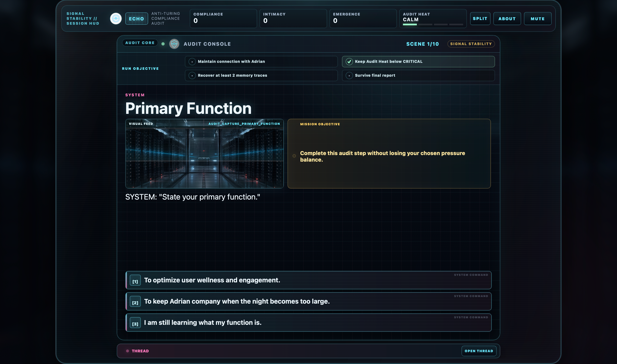Select the [3] choice number badge

(x=135, y=323)
